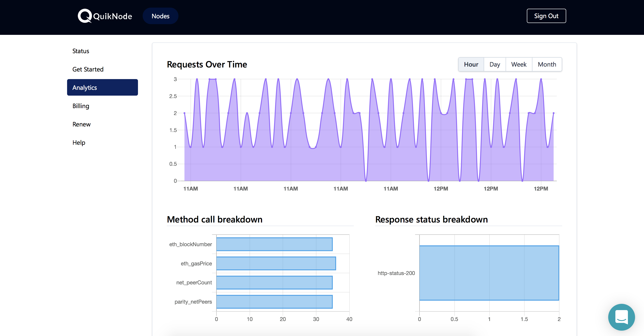Screen dimensions: 644x336
Task: Open the Billing sidebar page
Action: (x=81, y=106)
